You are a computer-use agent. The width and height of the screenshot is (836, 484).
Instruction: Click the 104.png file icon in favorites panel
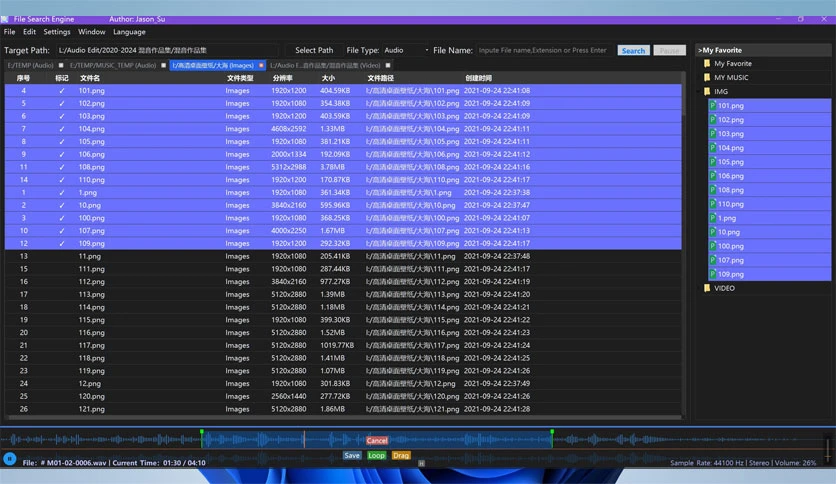click(712, 148)
